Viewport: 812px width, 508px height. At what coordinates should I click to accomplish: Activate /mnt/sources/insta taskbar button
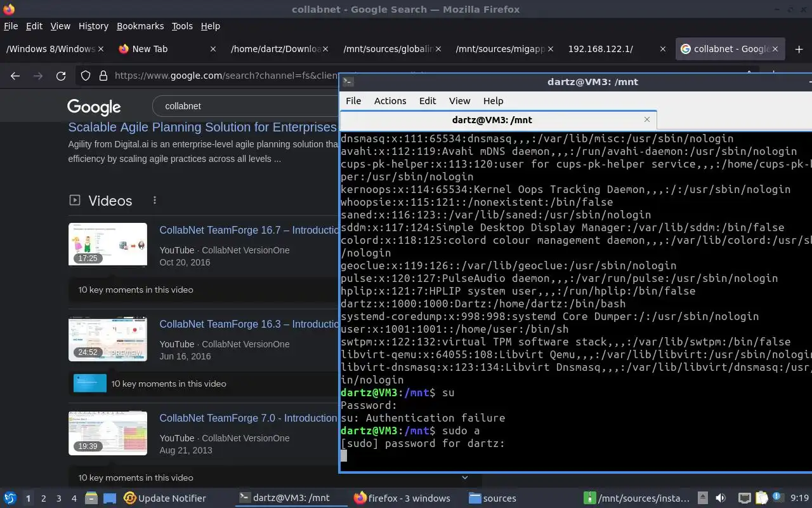[x=637, y=498]
